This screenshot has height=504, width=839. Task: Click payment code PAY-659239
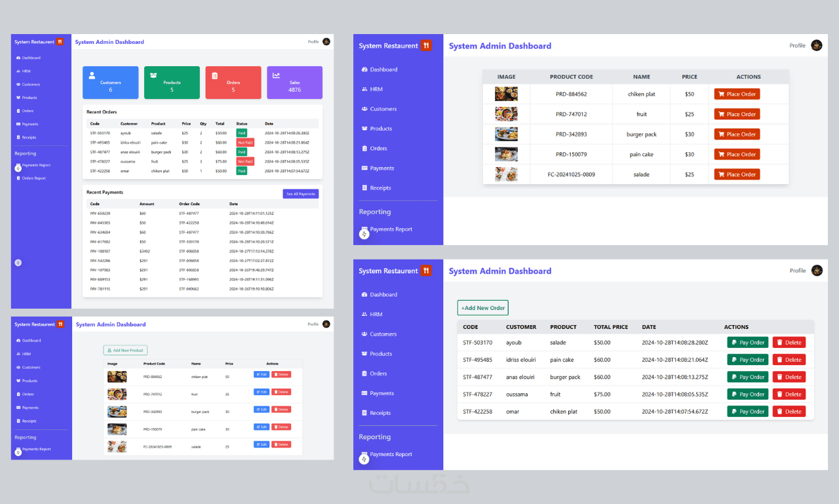click(100, 214)
